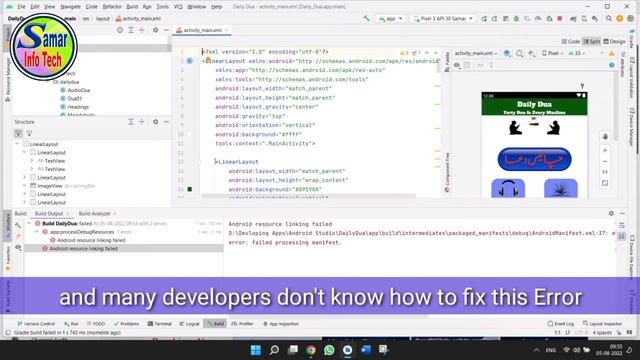Click project panel settings gear
The width and height of the screenshot is (640, 360).
[156, 30]
